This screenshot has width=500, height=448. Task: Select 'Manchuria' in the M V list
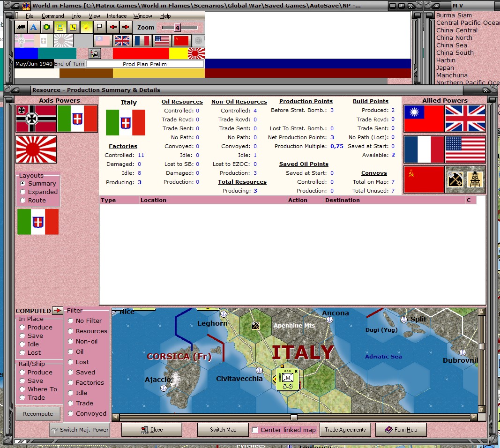click(x=452, y=75)
